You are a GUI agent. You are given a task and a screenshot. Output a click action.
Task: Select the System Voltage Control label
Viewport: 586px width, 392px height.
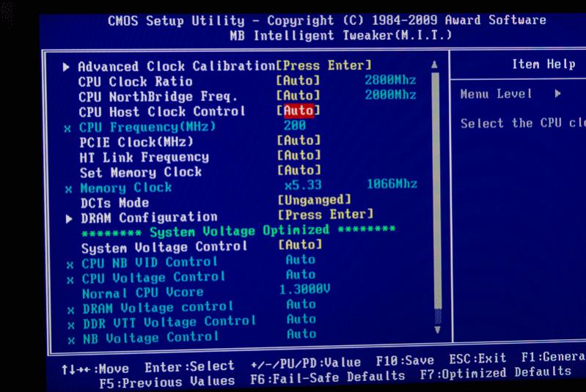pyautogui.click(x=164, y=247)
